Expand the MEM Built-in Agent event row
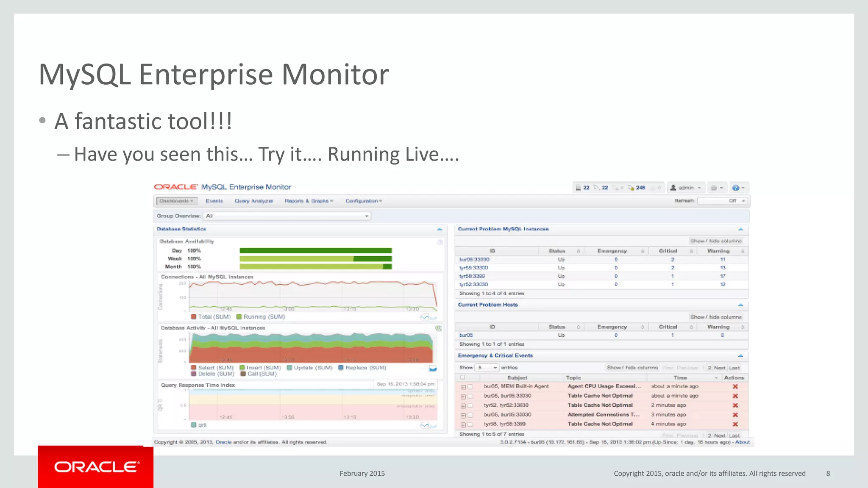This screenshot has height=488, width=868. pos(463,387)
